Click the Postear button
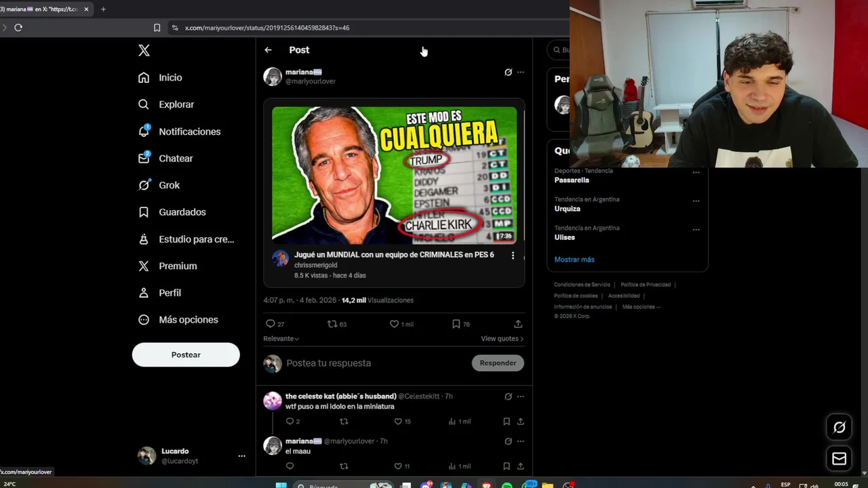 point(186,354)
